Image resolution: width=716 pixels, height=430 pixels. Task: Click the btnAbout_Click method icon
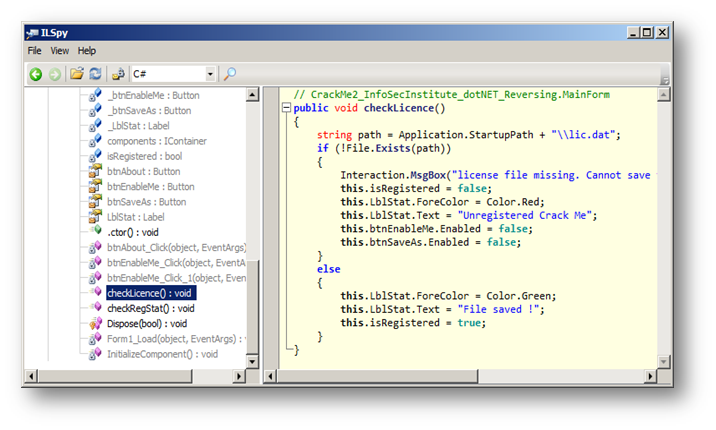coord(95,247)
